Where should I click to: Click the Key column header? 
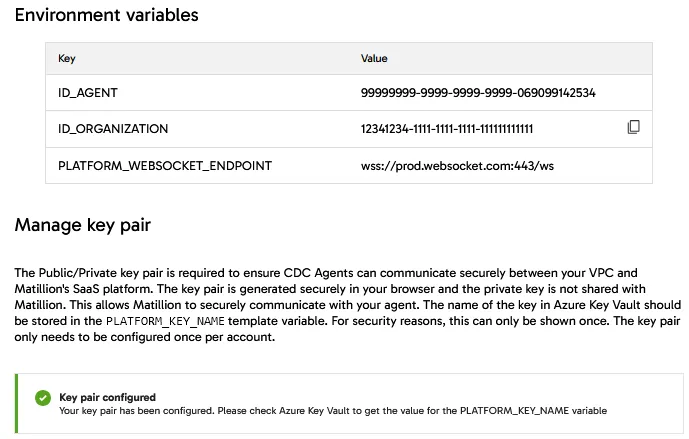[x=67, y=59]
